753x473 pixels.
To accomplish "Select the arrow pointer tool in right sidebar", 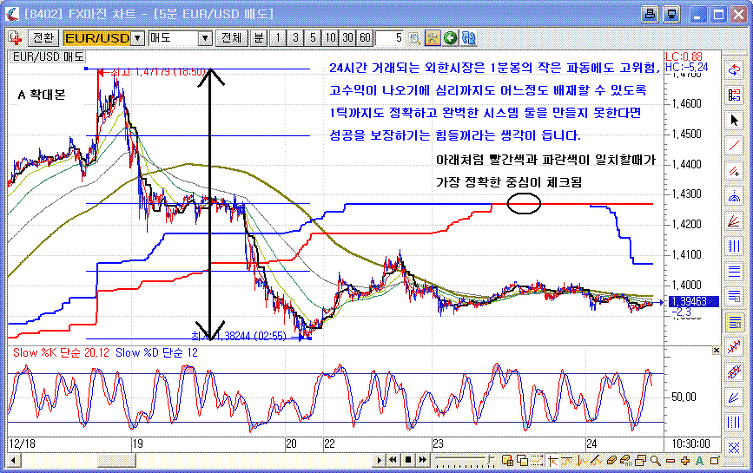I will pyautogui.click(x=737, y=119).
